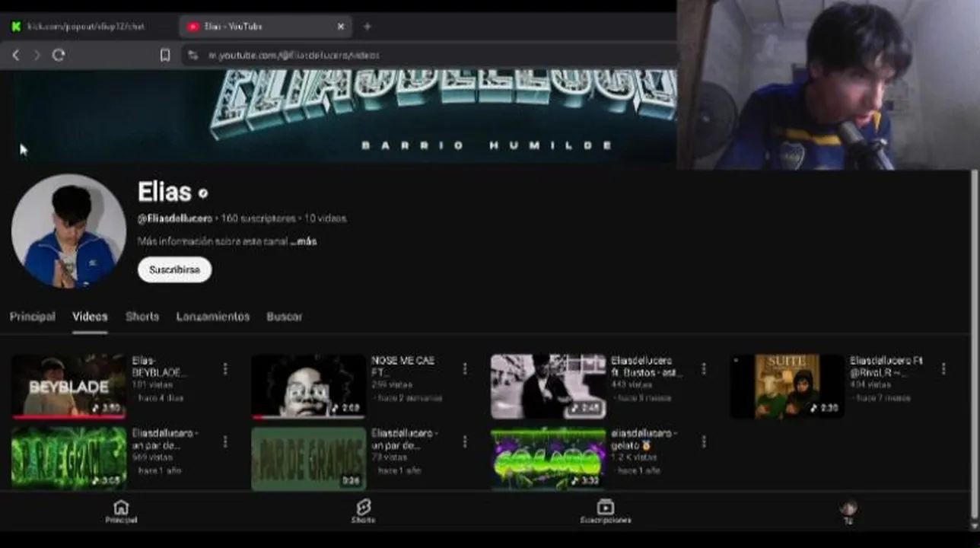Viewport: 980px width, 548px height.
Task: Open a new browser tab with plus
Action: [367, 27]
